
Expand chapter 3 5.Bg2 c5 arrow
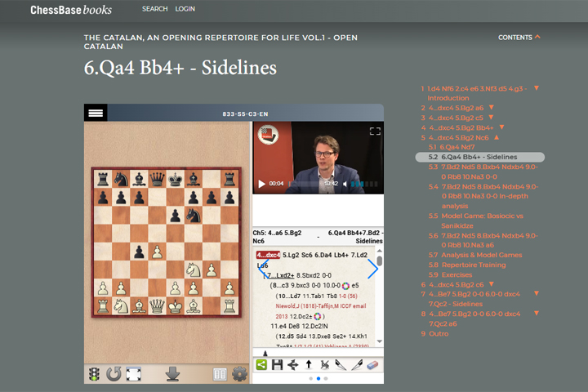[491, 118]
